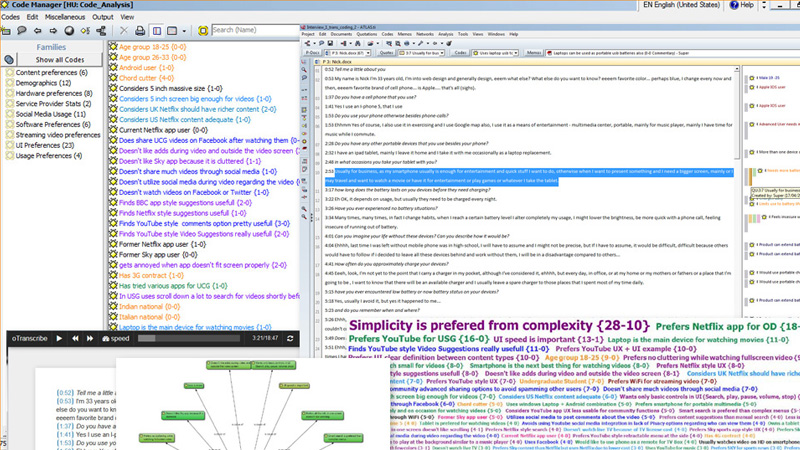Select the Content preferences (6) family
Screen dimensions: 800x450
point(51,72)
